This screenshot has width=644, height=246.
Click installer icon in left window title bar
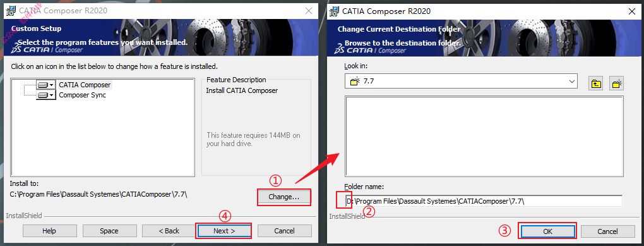point(11,11)
